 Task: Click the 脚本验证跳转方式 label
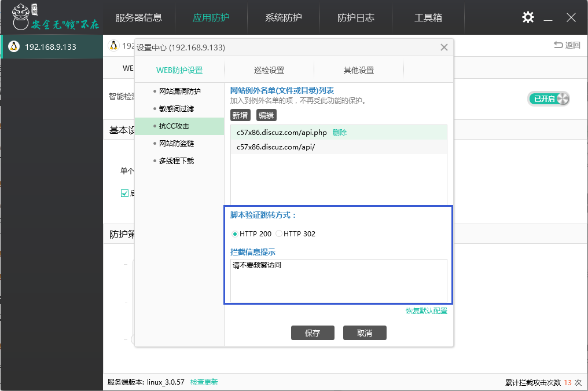(263, 215)
